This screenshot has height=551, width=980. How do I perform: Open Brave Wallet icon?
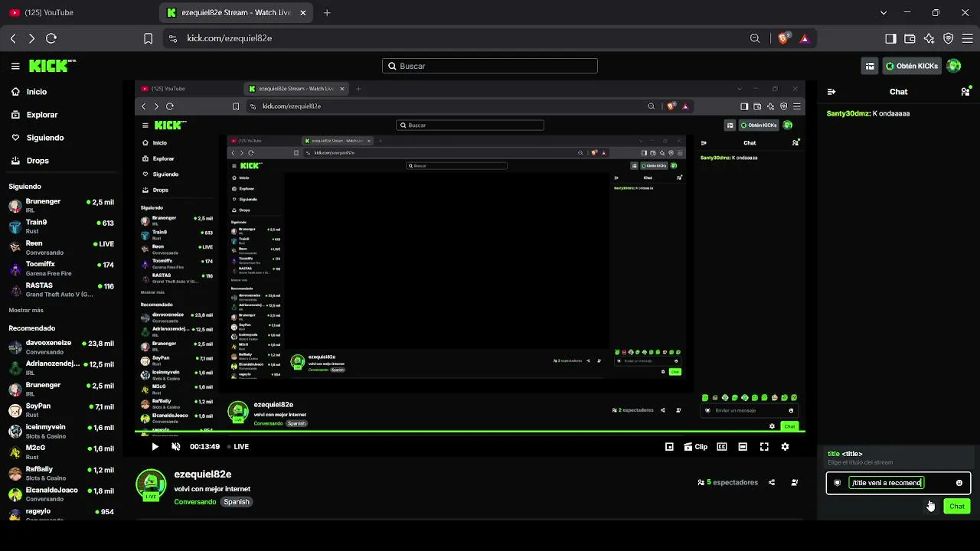[x=910, y=38]
